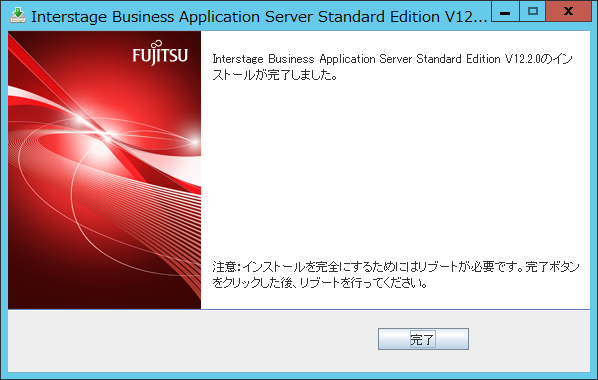Screen dimensions: 598x380
Task: Maximize the Interstage installer window
Action: point(533,11)
